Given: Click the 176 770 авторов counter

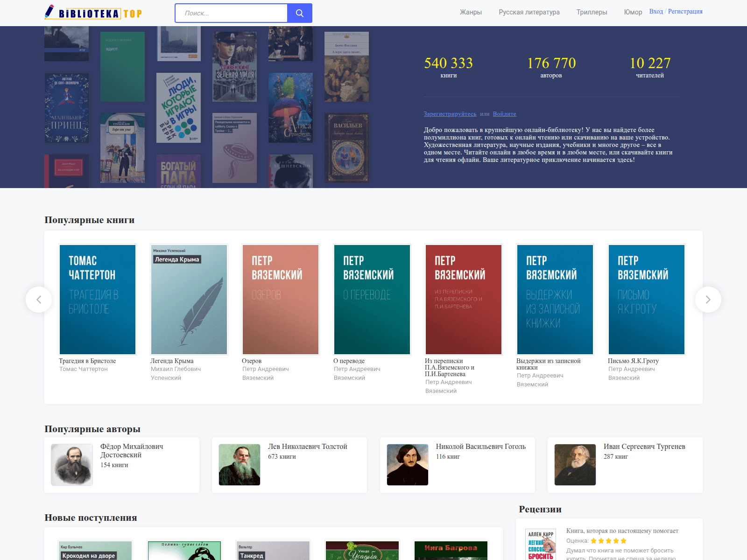Looking at the screenshot, I should click(551, 67).
